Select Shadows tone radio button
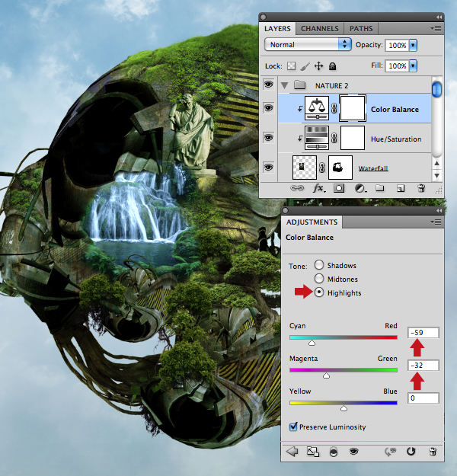The height and width of the screenshot is (476, 457). point(319,265)
